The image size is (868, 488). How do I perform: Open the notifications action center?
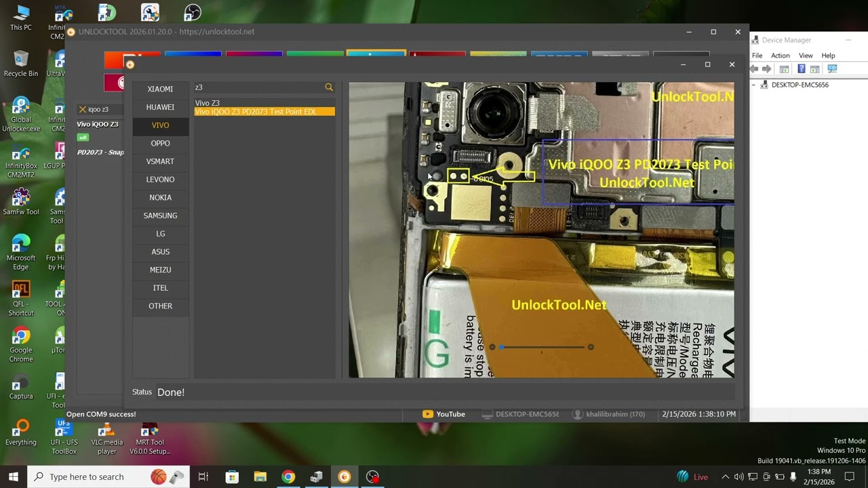(x=849, y=476)
